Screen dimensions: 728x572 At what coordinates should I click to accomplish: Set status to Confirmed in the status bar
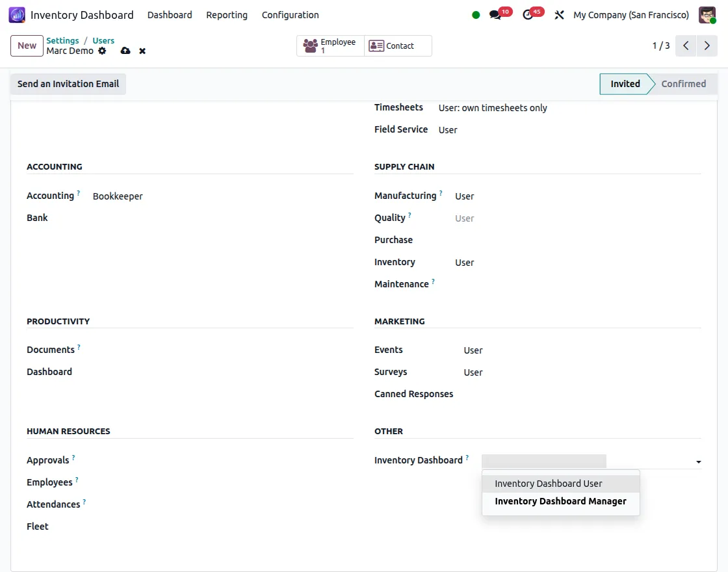(x=683, y=84)
